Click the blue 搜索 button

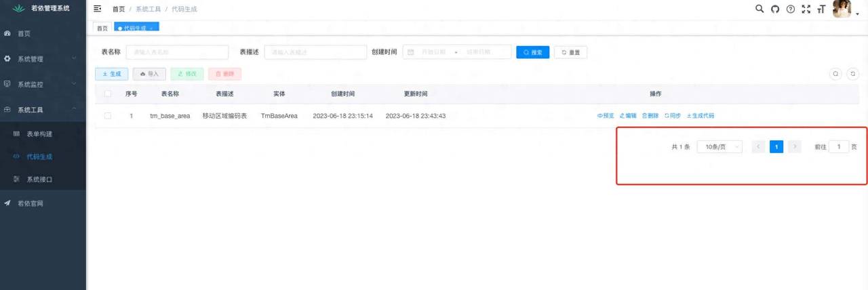[x=532, y=52]
